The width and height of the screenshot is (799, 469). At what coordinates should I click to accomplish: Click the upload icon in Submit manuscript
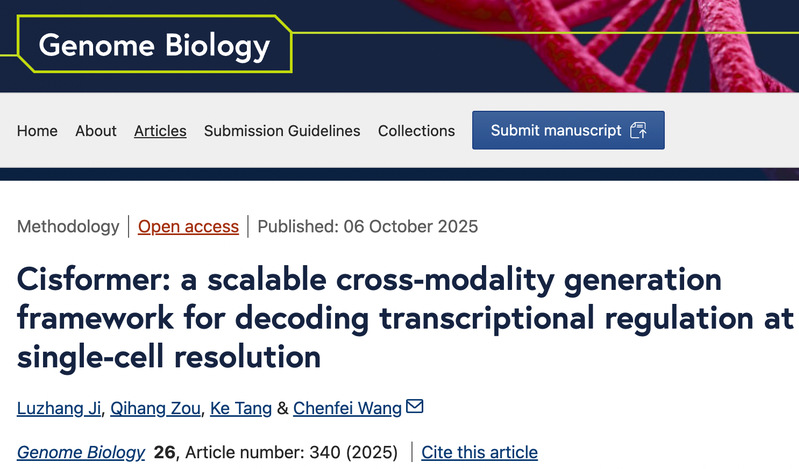tap(639, 131)
